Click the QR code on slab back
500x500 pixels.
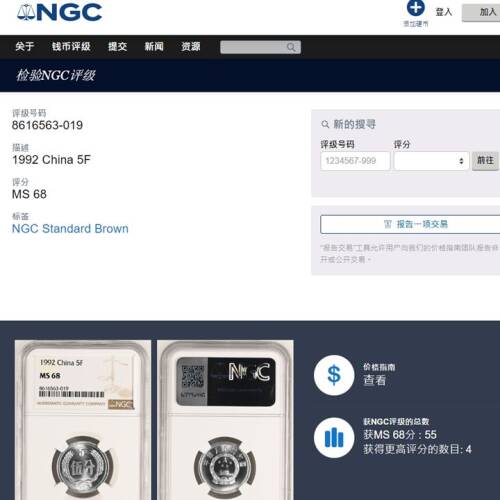[x=192, y=377]
